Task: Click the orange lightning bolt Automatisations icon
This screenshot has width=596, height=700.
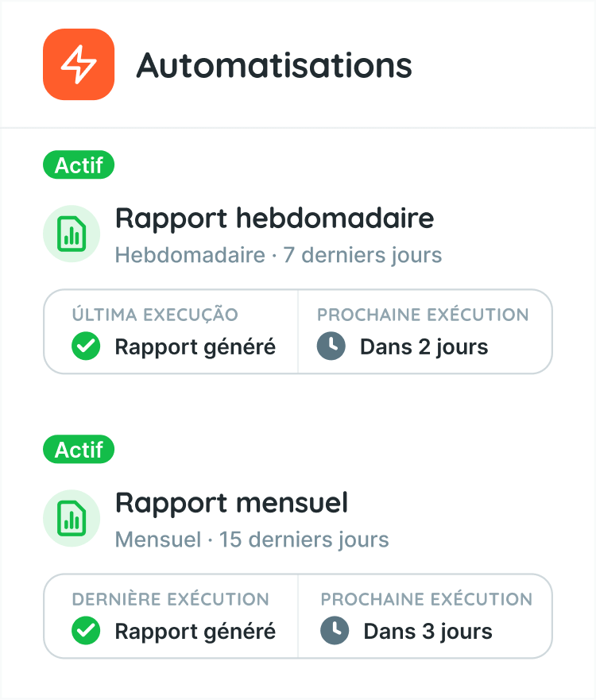Action: pos(79,64)
